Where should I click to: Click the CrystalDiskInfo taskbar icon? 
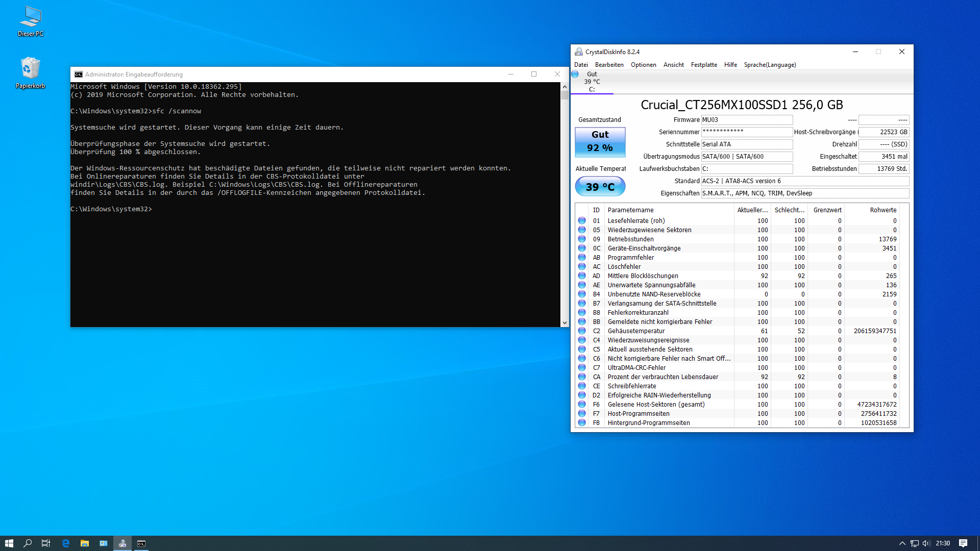click(122, 543)
